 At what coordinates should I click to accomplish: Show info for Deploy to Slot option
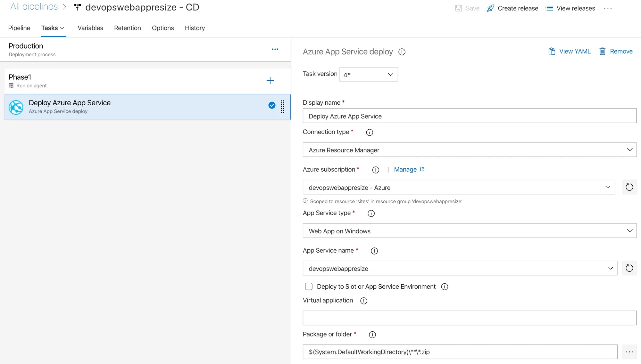pyautogui.click(x=445, y=287)
